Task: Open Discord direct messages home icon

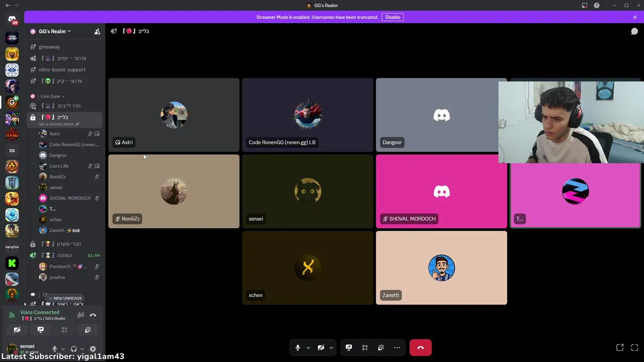Action: 12,19
